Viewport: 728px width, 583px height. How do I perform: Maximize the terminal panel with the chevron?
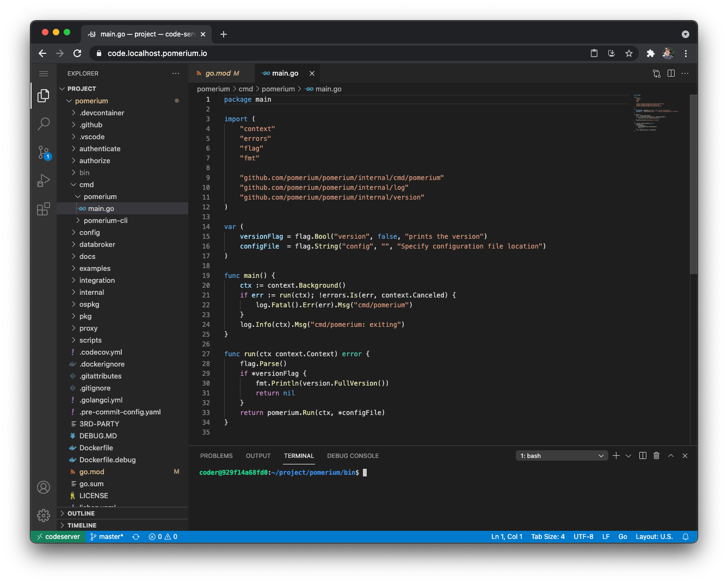[x=670, y=455]
